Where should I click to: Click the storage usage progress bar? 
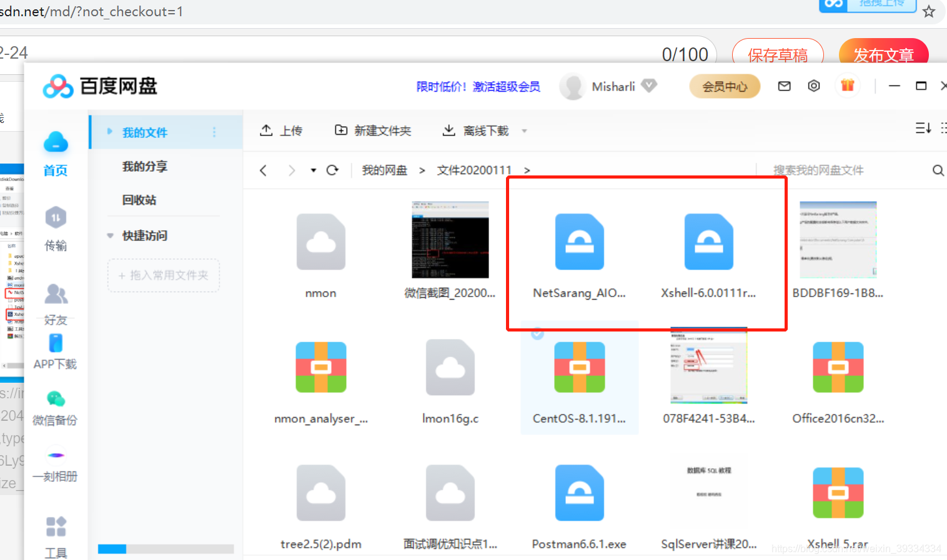(166, 549)
